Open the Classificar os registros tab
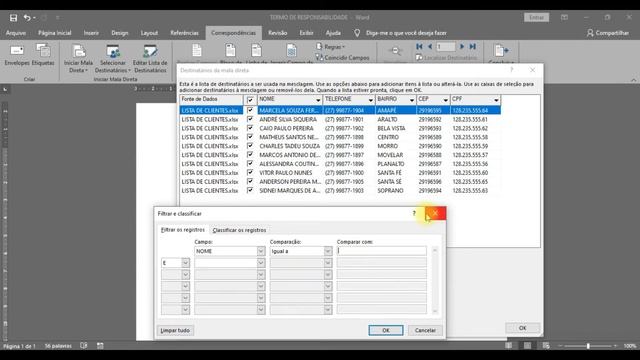This screenshot has width=640, height=360. click(x=239, y=230)
